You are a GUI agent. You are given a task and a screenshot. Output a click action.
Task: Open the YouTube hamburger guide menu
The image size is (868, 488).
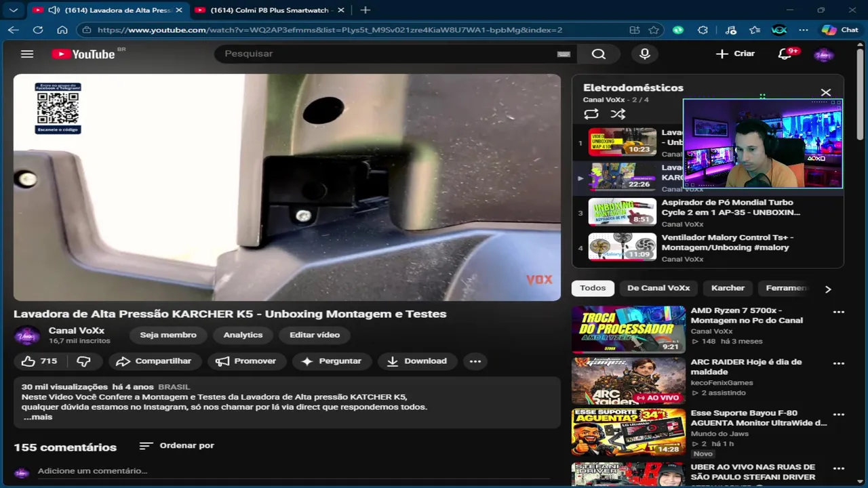27,54
